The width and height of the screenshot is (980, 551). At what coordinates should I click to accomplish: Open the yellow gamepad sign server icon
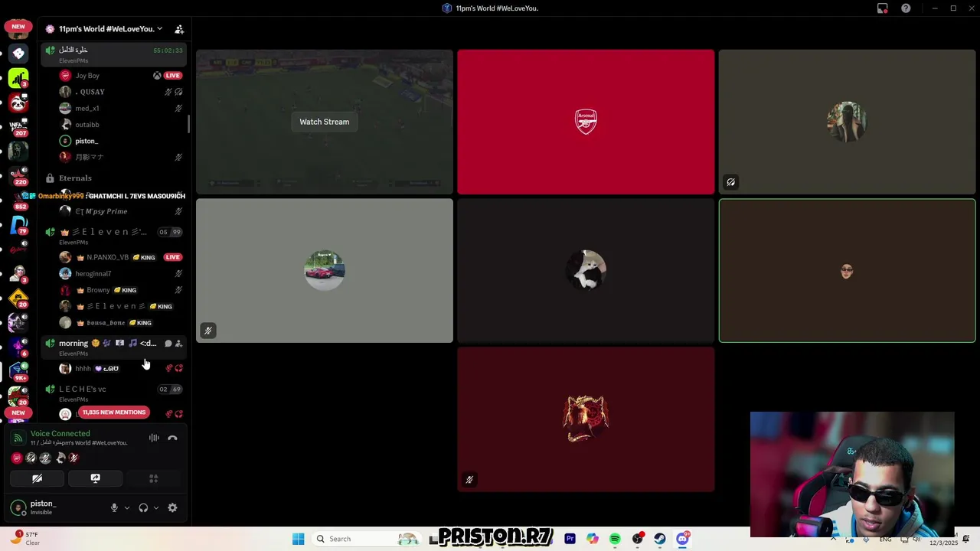(18, 298)
